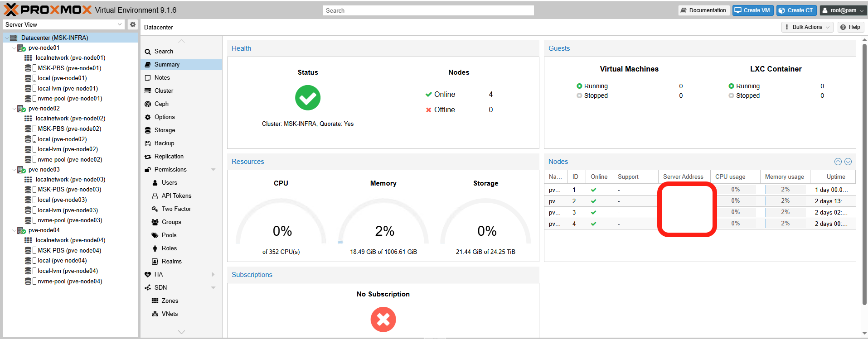This screenshot has width=868, height=339.
Task: Collapse the Datacenter (MSK-INFRA) tree node
Action: [x=6, y=38]
